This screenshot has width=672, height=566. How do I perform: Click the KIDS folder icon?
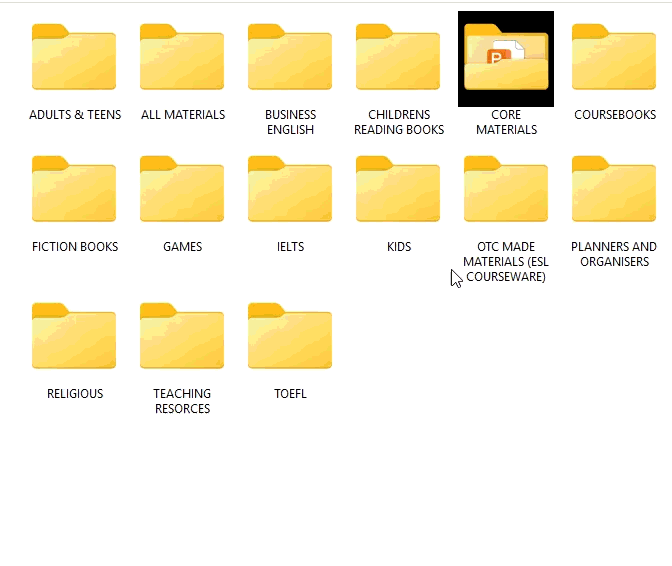tap(398, 189)
